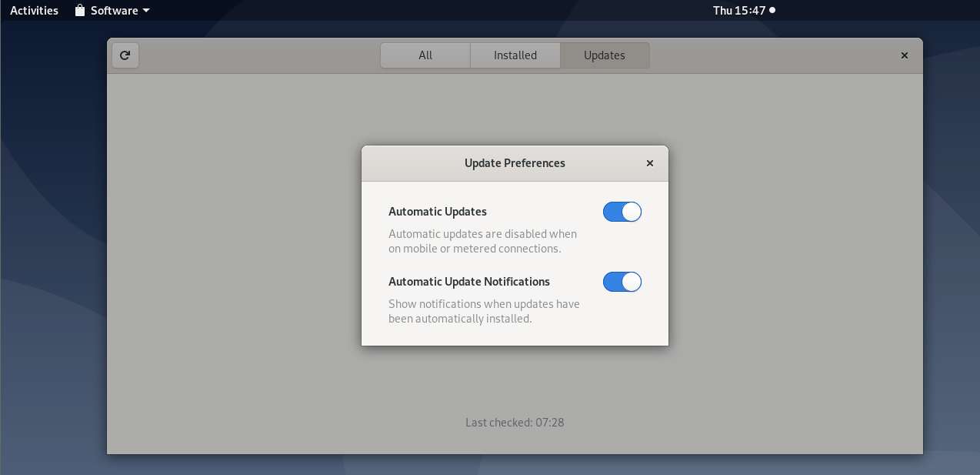Toggle the Automatic Update Notifications switch
The width and height of the screenshot is (980, 475).
coord(622,282)
